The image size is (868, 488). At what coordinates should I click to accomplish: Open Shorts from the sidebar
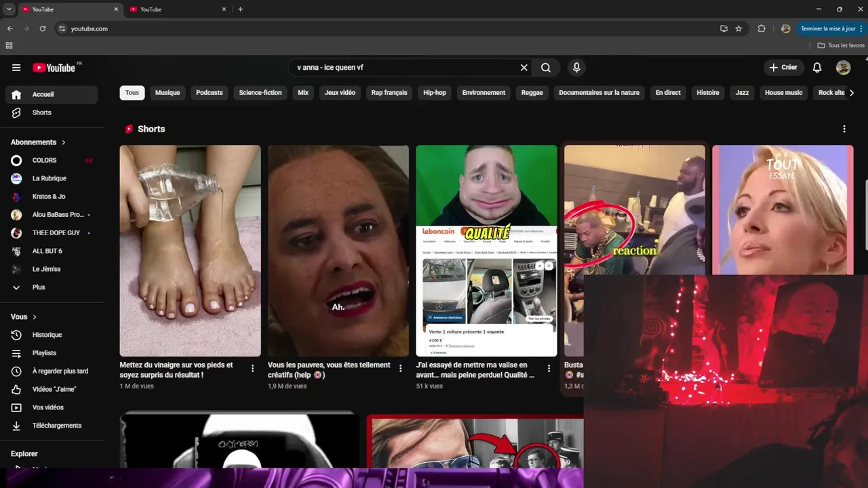tap(52, 113)
